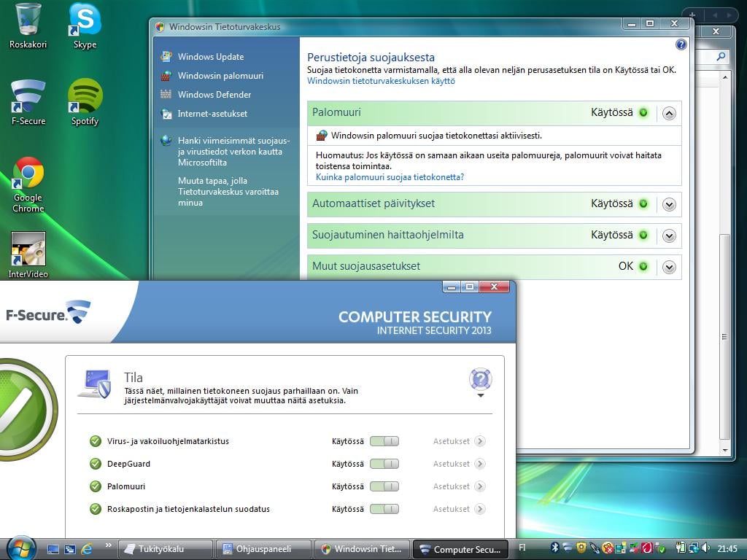The height and width of the screenshot is (560, 747).
Task: Open the InterVideo desktop shortcut
Action: (28, 255)
